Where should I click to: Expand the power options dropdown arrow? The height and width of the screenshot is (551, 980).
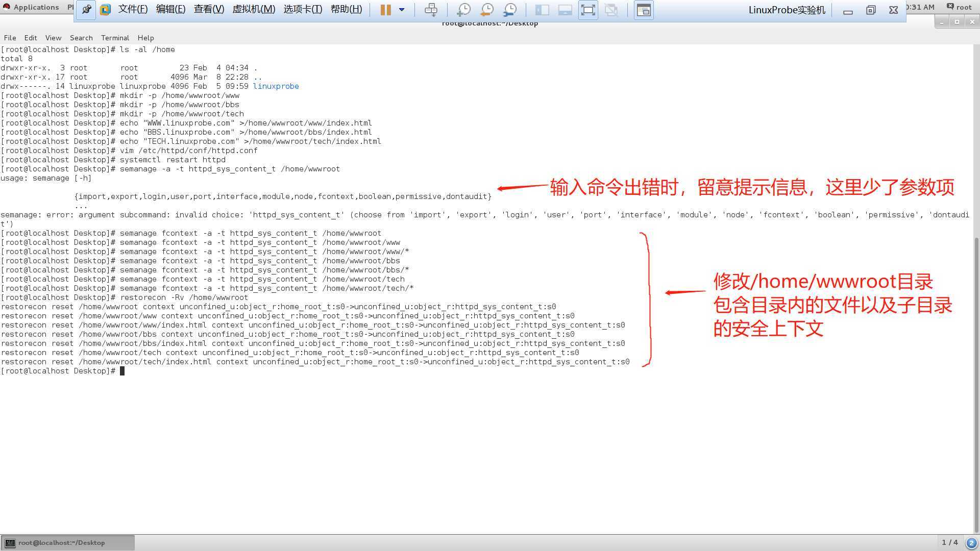click(x=402, y=10)
